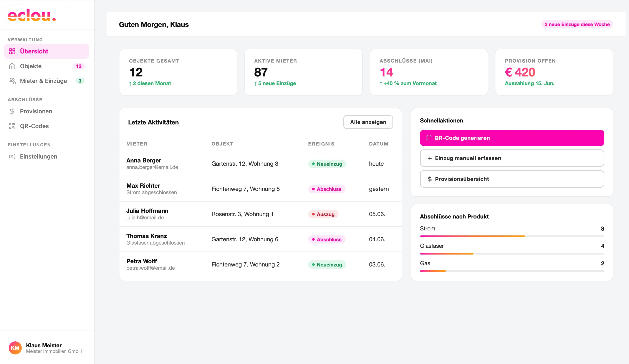Select Max Richter in the table
Image resolution: width=629 pixels, height=364 pixels.
(x=143, y=185)
